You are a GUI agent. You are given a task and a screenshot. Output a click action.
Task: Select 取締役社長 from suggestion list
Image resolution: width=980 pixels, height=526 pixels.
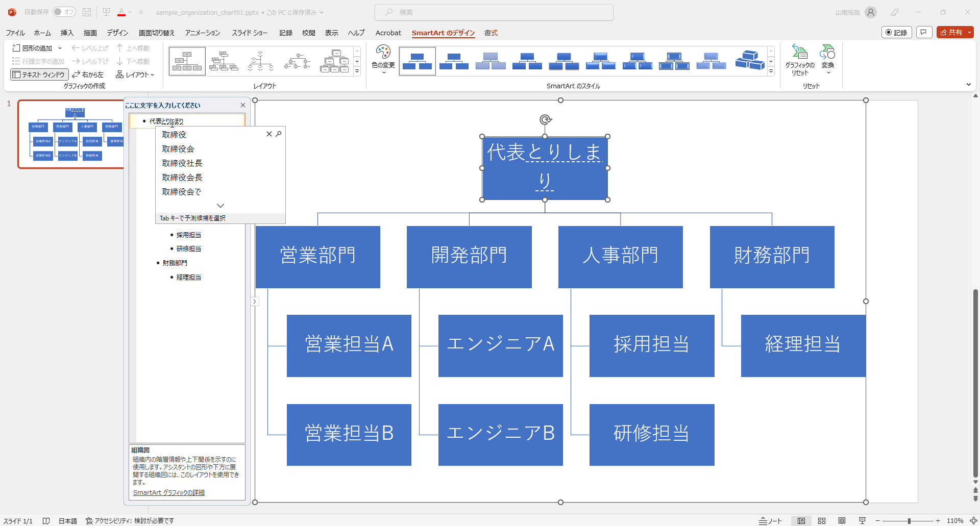182,163
